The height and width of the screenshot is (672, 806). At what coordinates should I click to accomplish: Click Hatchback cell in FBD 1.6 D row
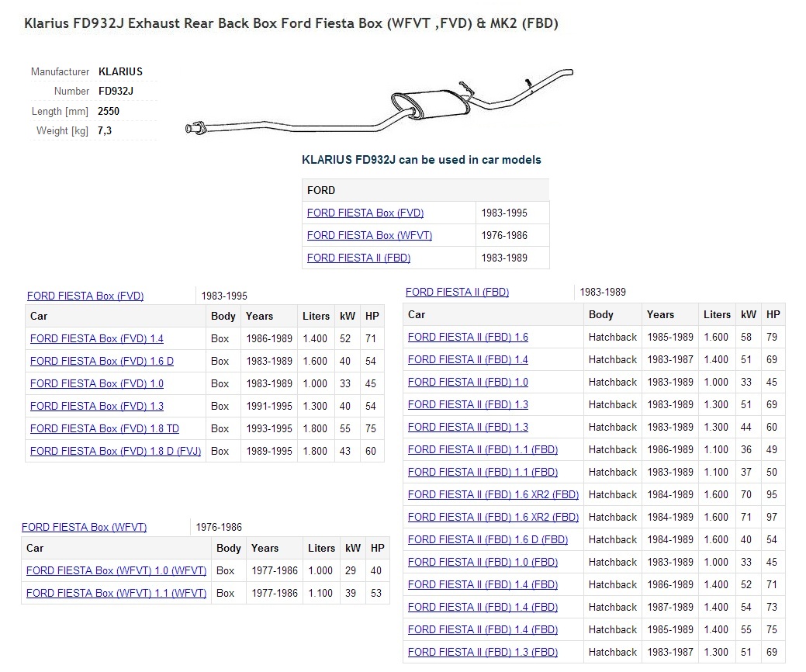pyautogui.click(x=613, y=540)
